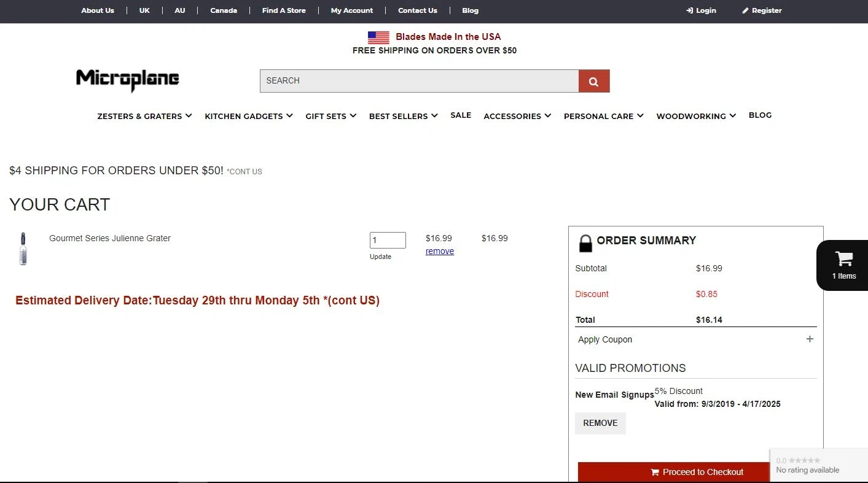Click the Discount $0.85 value
The height and width of the screenshot is (483, 868).
706,294
